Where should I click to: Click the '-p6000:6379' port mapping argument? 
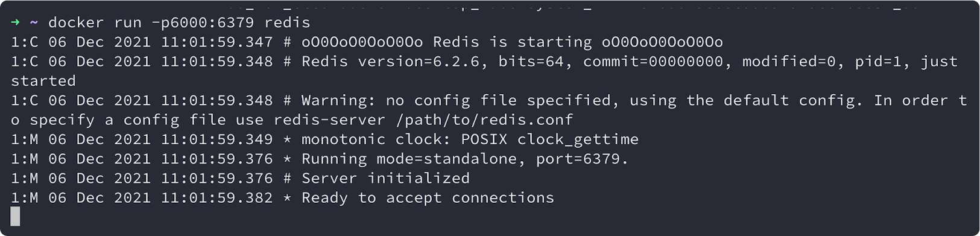(203, 23)
